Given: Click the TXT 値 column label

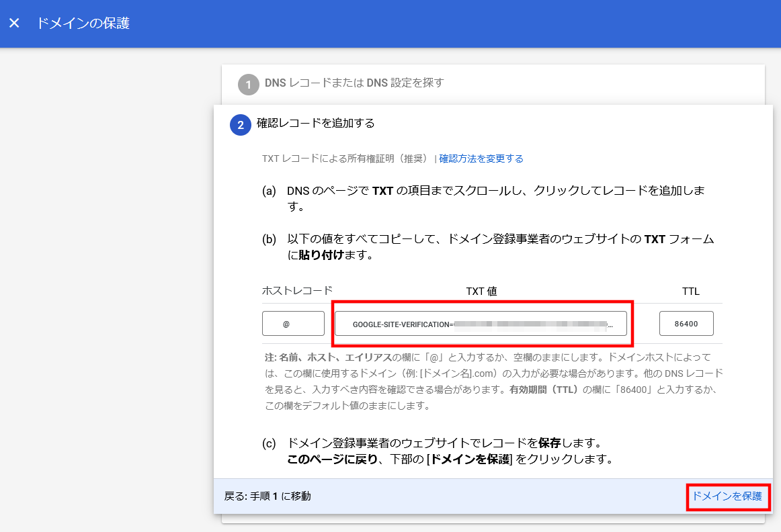Looking at the screenshot, I should pos(481,292).
